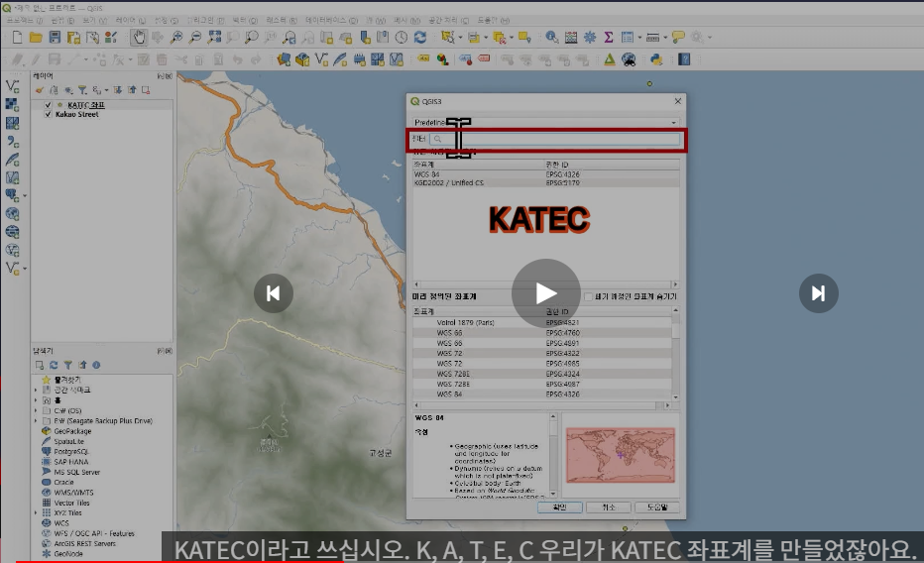This screenshot has height=563, width=924.
Task: Open dropdown arrow beside select features tool
Action: (460, 37)
